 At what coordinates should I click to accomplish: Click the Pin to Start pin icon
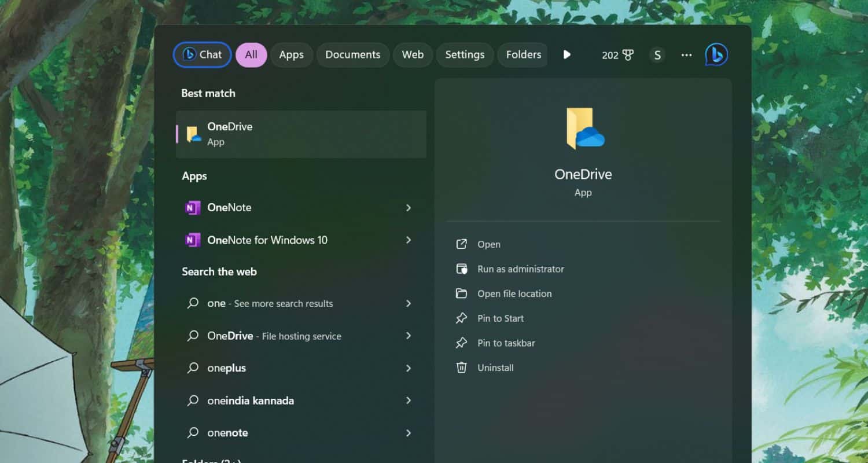click(x=461, y=318)
